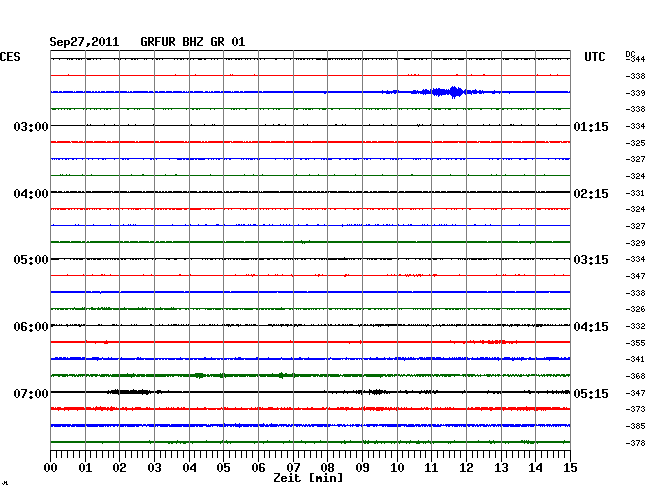Click the 07:00 local time label
This screenshot has width=650, height=494.
31,393
